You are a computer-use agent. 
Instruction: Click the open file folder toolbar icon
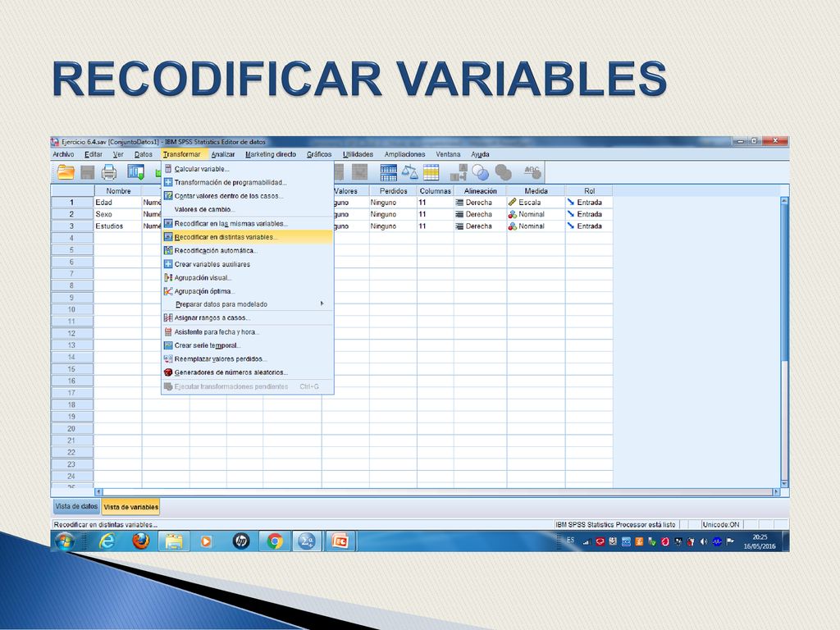pyautogui.click(x=66, y=172)
